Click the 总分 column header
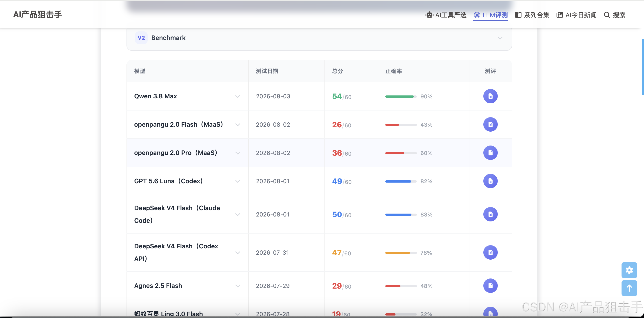644x318 pixels. 338,71
